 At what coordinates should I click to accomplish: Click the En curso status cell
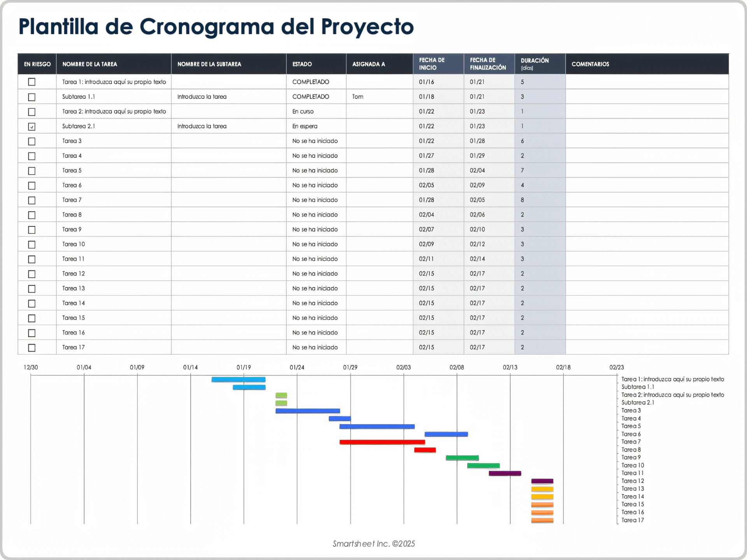pos(316,112)
